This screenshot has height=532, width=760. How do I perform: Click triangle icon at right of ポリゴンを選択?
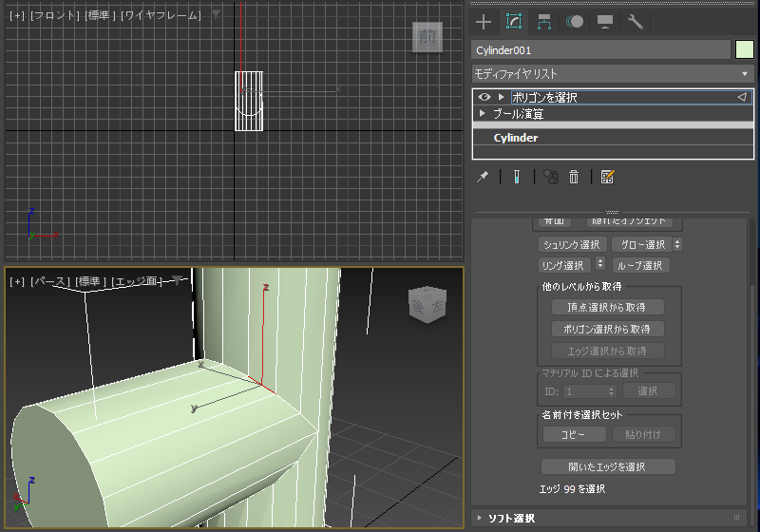pos(742,97)
